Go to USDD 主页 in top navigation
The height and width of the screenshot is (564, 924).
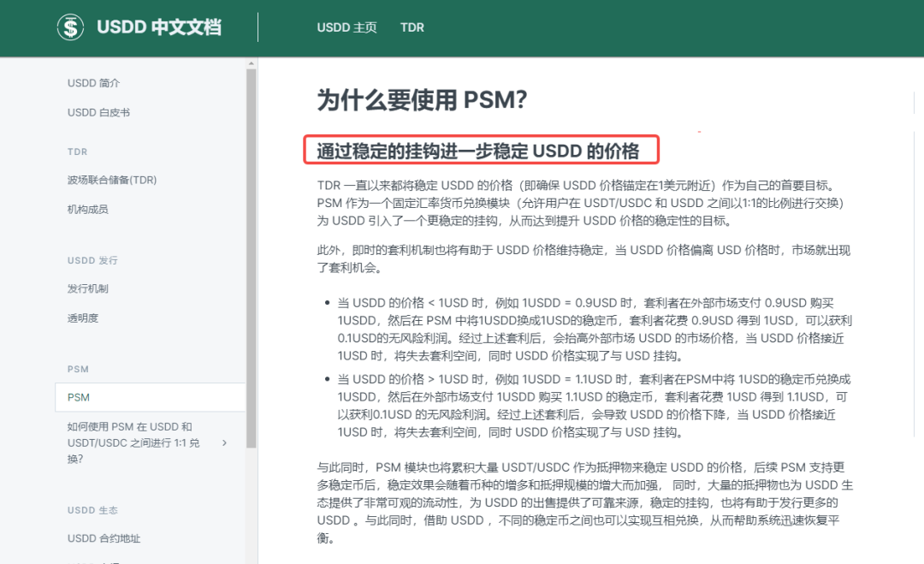tap(346, 27)
